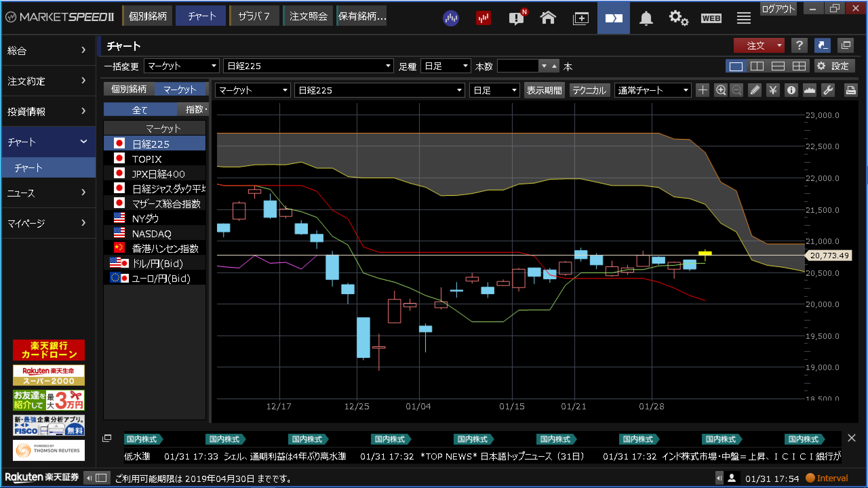The width and height of the screenshot is (868, 488).
Task: Select the four-pane chart layout
Action: pos(799,66)
